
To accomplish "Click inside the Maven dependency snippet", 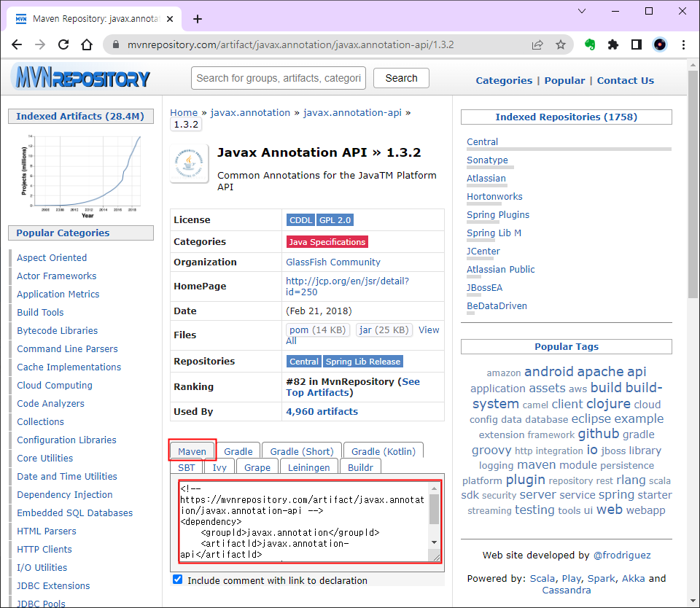I will point(303,521).
